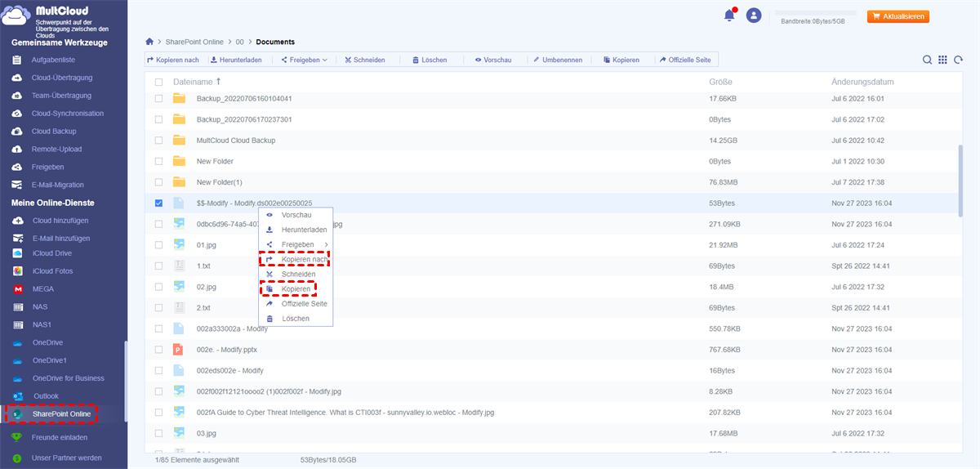
Task: Choose Herunterladen in context menu
Action: pyautogui.click(x=296, y=230)
